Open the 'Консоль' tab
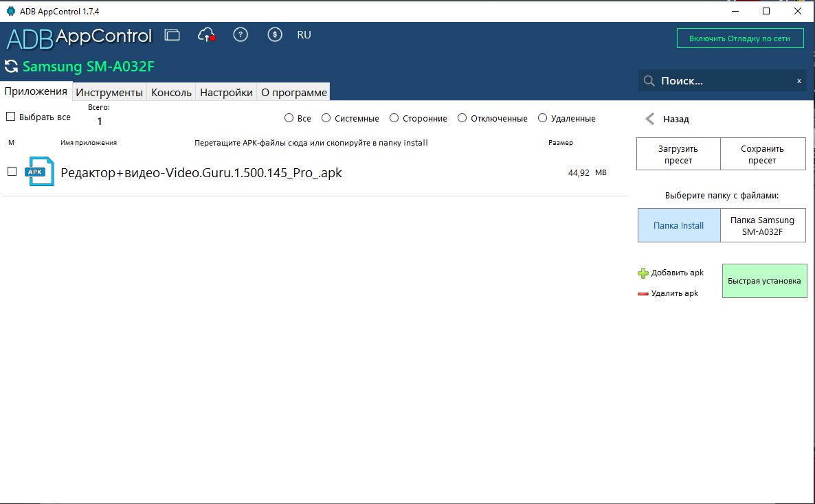This screenshot has width=815, height=504. coord(171,92)
